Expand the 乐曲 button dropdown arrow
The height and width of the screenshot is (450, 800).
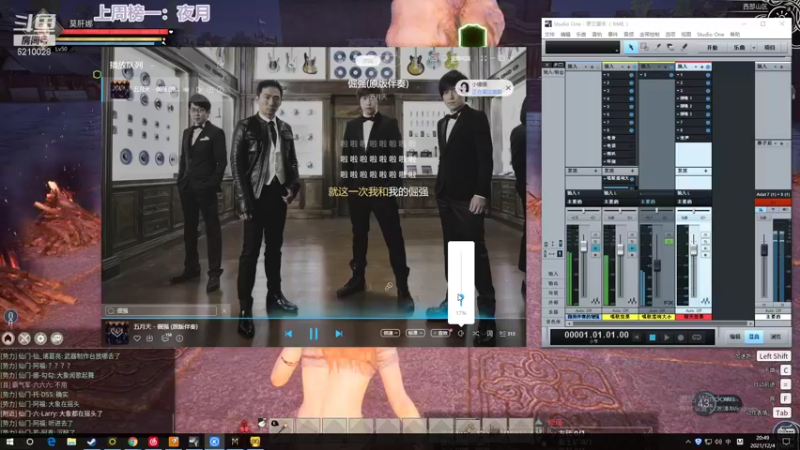[x=754, y=47]
